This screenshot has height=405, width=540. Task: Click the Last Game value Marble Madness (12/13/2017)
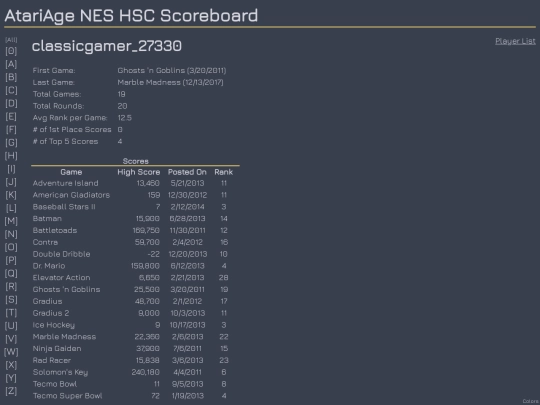pyautogui.click(x=170, y=82)
